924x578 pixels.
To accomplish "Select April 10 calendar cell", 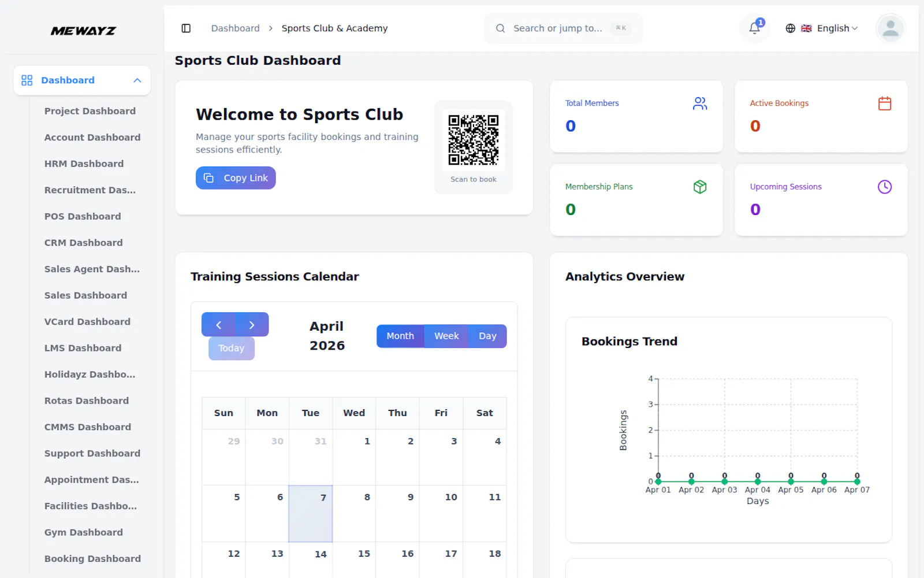I will click(x=441, y=513).
